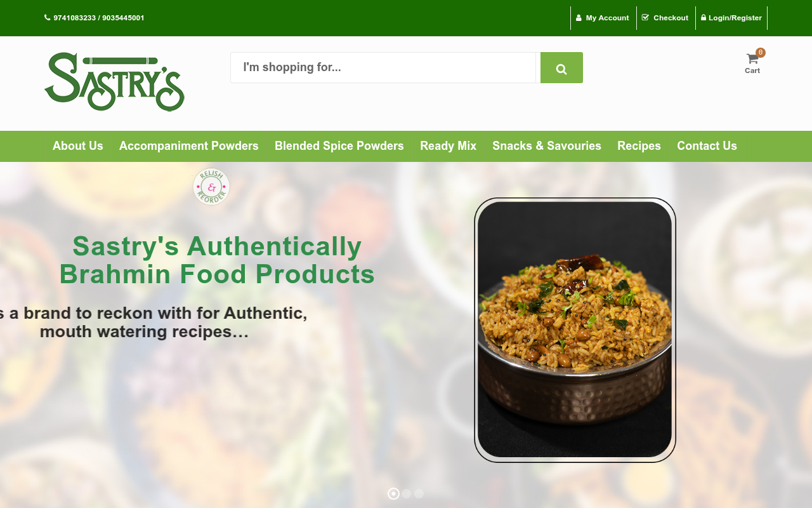Screen dimensions: 812x508
Task: Open Login/Register with lock icon
Action: tap(731, 18)
